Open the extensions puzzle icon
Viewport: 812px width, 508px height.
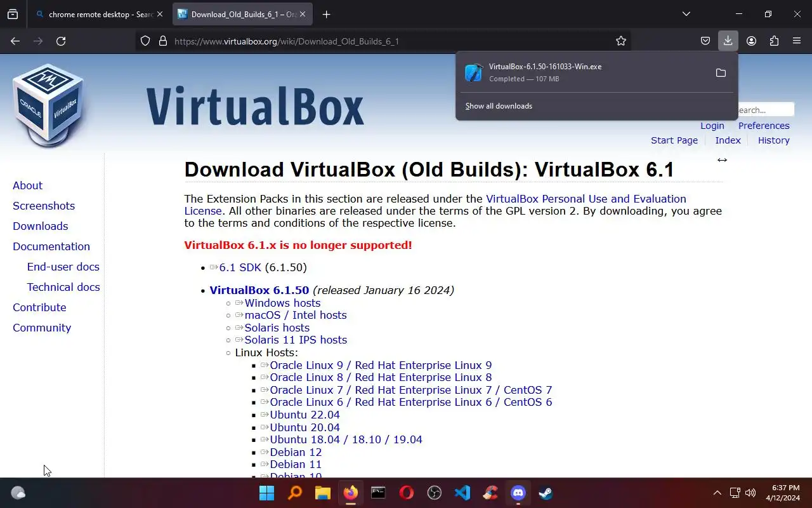774,41
